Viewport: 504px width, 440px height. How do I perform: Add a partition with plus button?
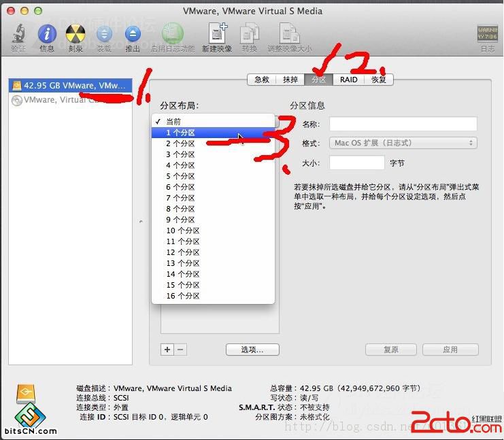(167, 350)
